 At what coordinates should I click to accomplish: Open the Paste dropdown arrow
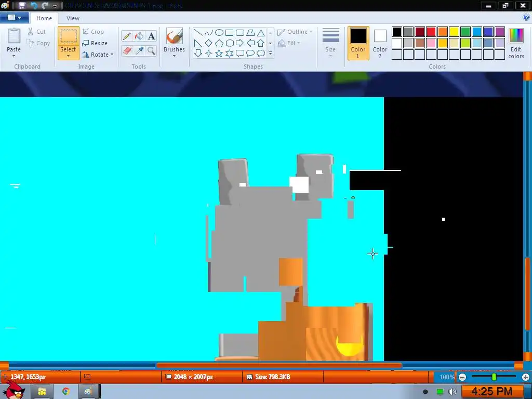click(x=14, y=56)
